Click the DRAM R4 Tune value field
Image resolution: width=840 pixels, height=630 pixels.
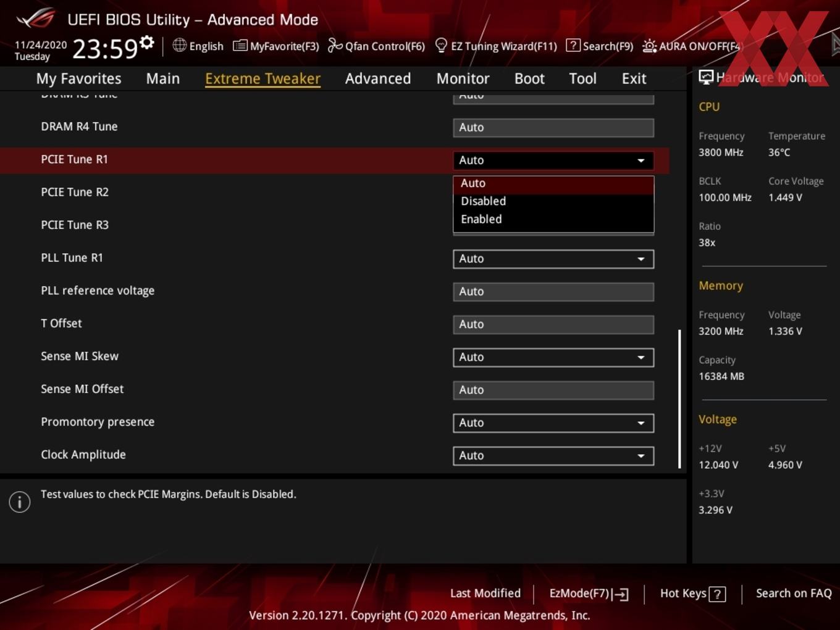pos(553,128)
